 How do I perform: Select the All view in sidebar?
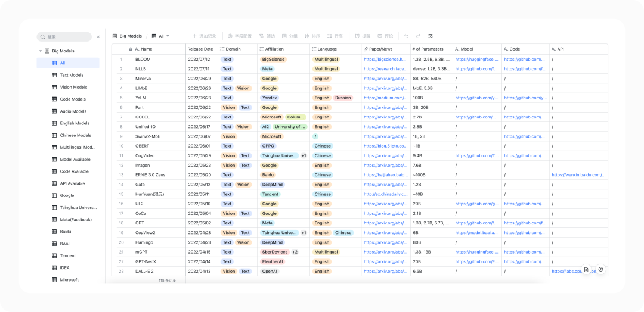[68, 63]
